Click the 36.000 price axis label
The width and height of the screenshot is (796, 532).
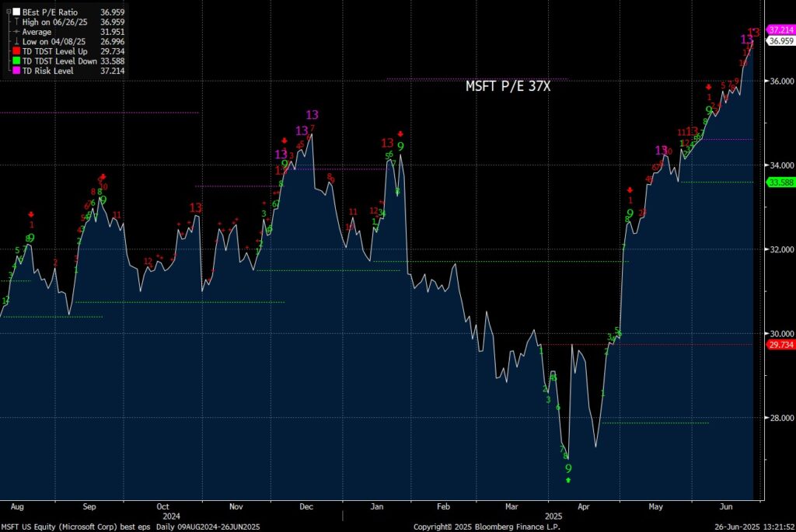click(780, 81)
